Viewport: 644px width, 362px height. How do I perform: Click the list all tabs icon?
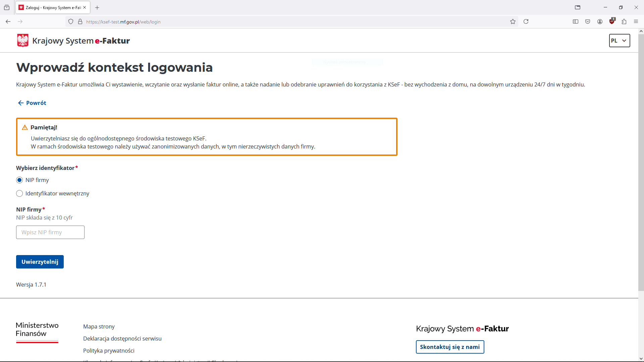pos(578,7)
